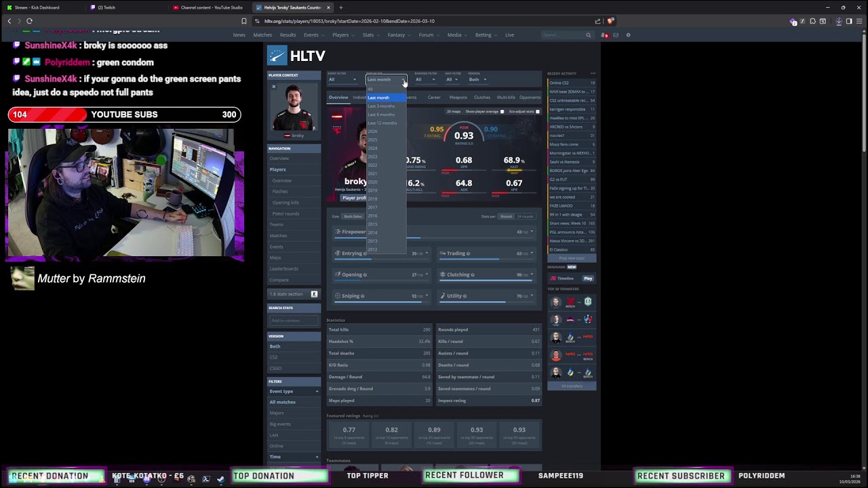This screenshot has width=868, height=488.
Task: Open All transfers link
Action: coord(572,386)
